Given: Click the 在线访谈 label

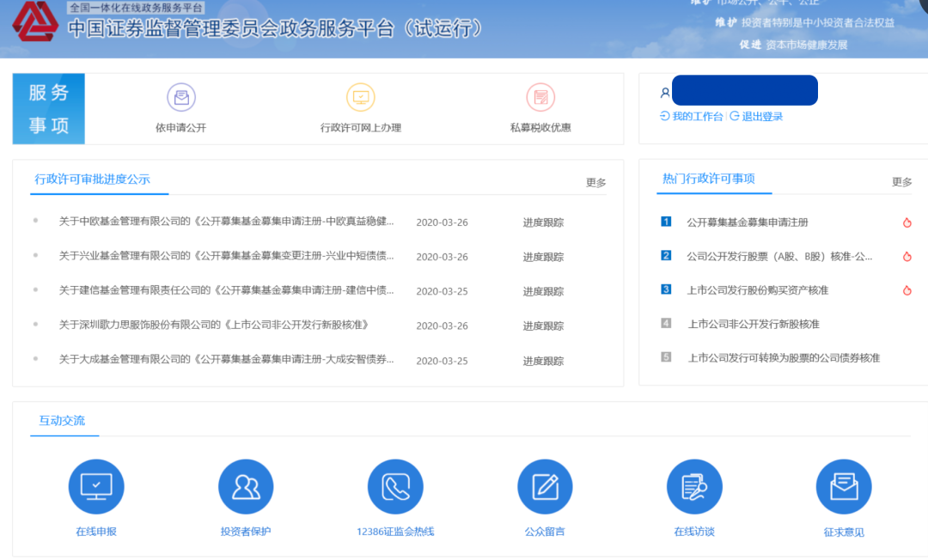Looking at the screenshot, I should 694,532.
